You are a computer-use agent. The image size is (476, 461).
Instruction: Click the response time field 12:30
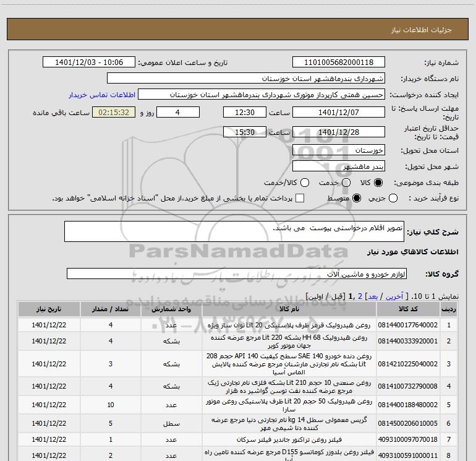pyautogui.click(x=245, y=112)
